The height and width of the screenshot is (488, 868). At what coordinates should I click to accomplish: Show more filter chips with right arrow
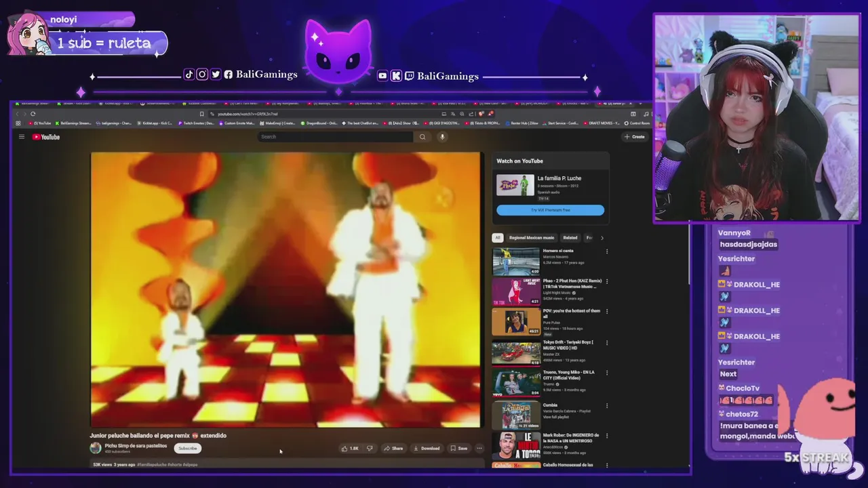601,238
